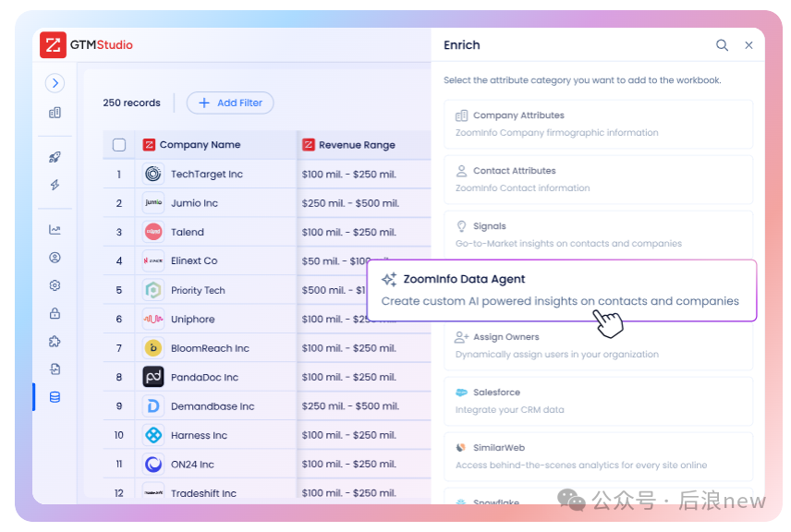Click the sparkle icon on ZoomInfo Data Agent
The image size is (791, 532).
click(389, 279)
